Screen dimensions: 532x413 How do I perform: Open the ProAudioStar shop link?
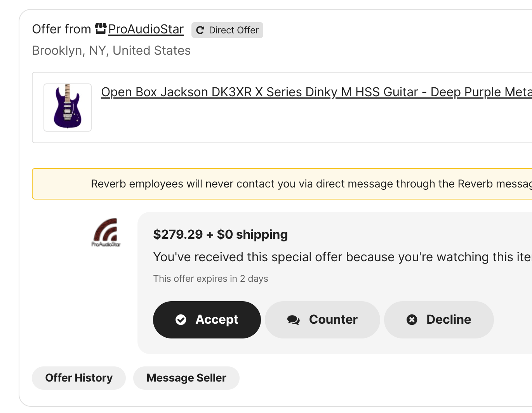[146, 29]
